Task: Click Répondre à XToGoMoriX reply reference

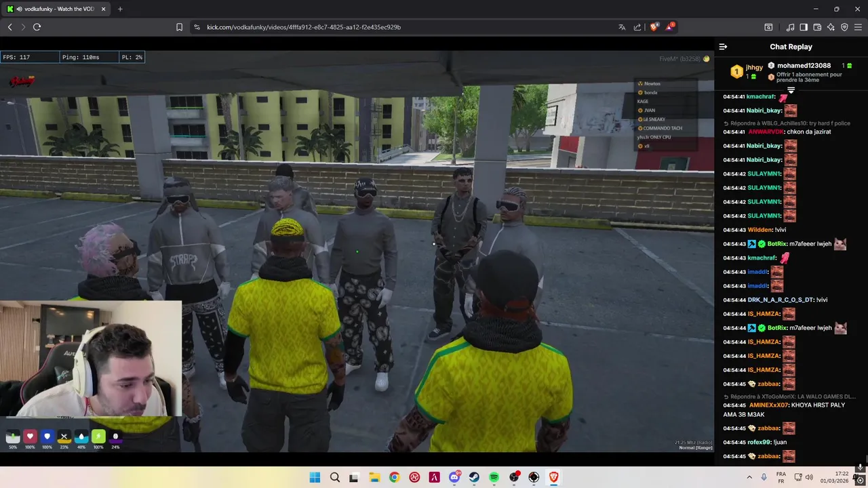Action: pyautogui.click(x=790, y=396)
